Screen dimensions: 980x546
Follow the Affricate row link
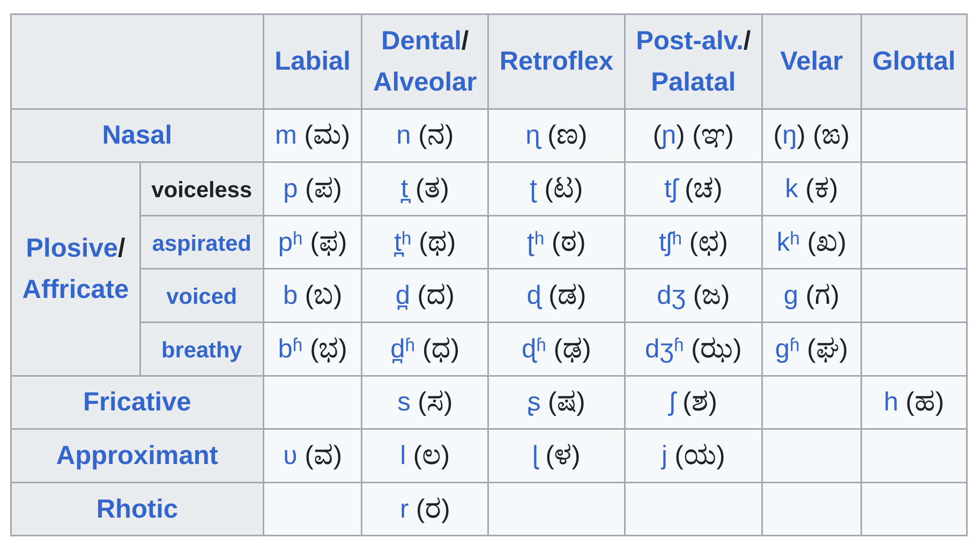[x=76, y=289]
